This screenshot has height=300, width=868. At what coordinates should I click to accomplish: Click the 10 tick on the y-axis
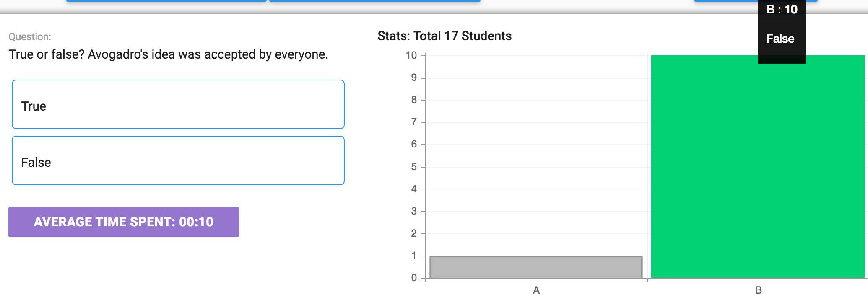tap(411, 55)
